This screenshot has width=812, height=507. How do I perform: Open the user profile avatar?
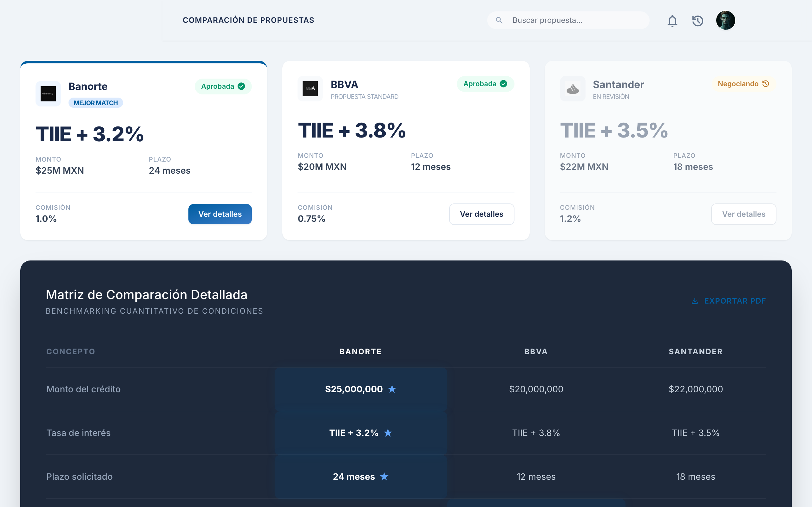(725, 20)
